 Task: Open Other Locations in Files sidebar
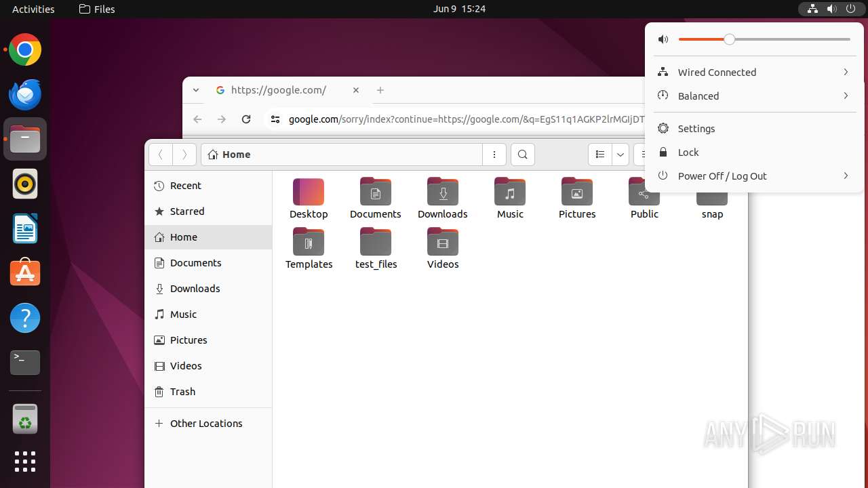[x=208, y=424]
